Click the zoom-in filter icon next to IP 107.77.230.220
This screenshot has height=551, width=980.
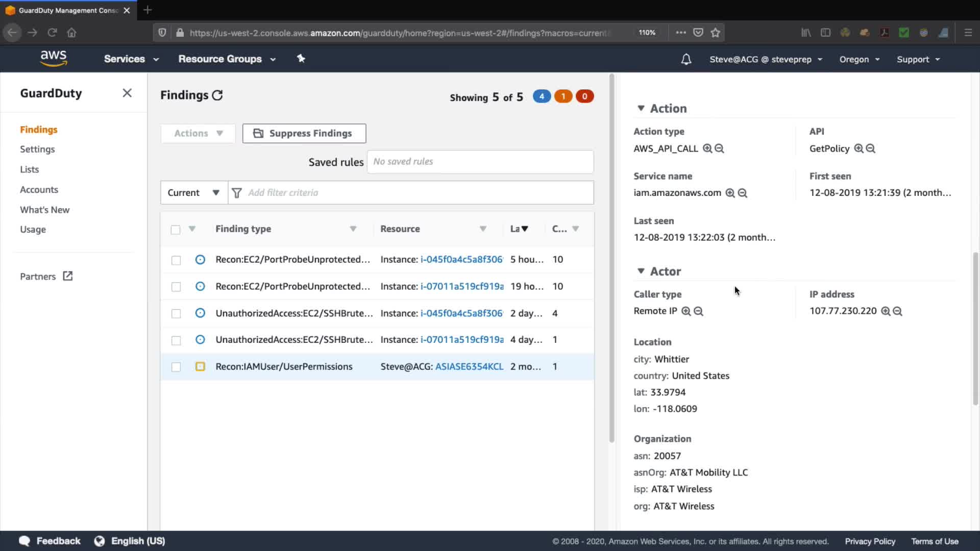point(886,311)
